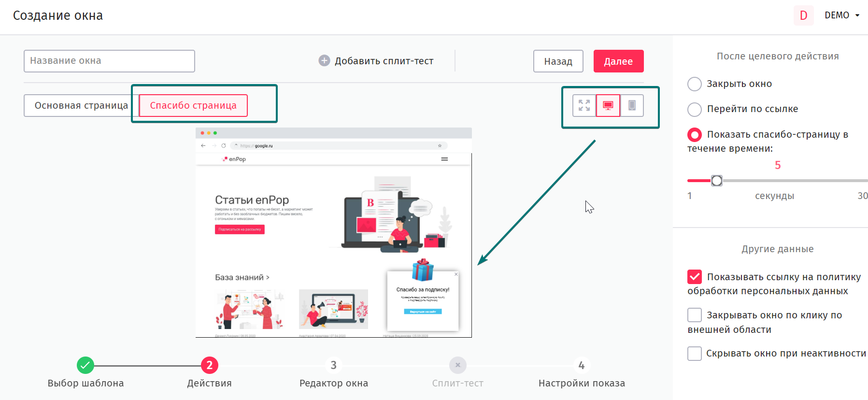Click the disabled Сплит-тест step icon

[458, 365]
